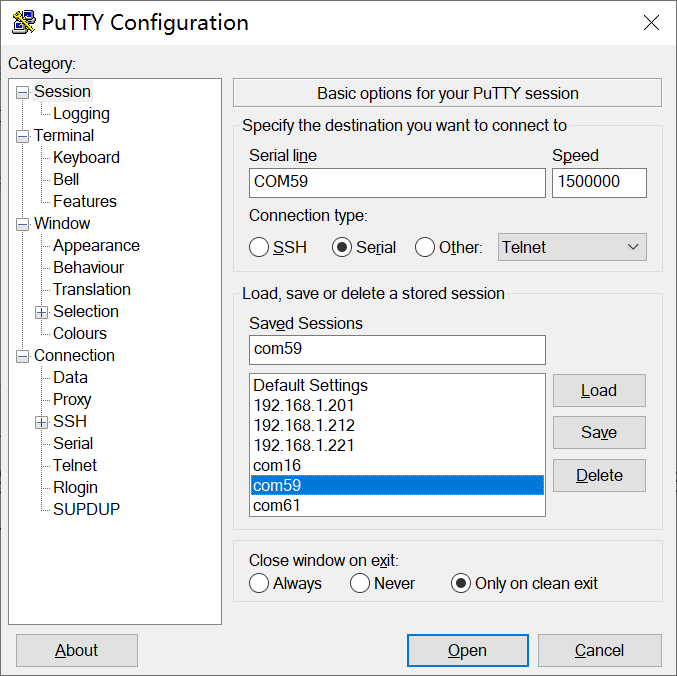
Task: Open the Translation settings category
Action: [92, 290]
